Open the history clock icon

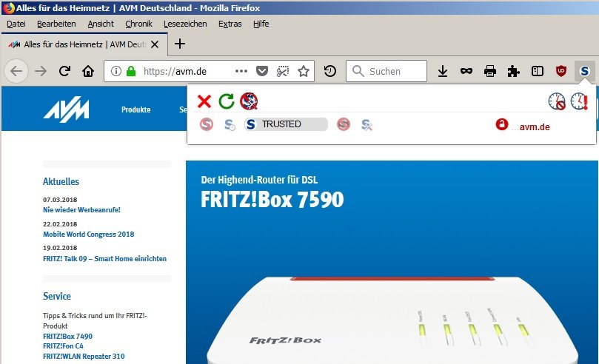click(330, 71)
